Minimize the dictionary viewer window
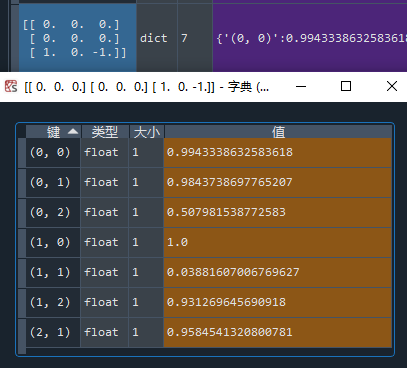407x368 pixels. point(301,86)
